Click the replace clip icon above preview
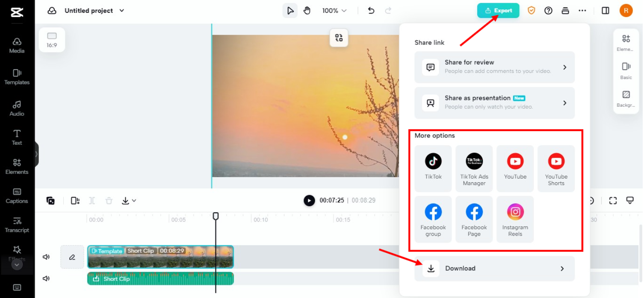The width and height of the screenshot is (644, 298). [339, 38]
